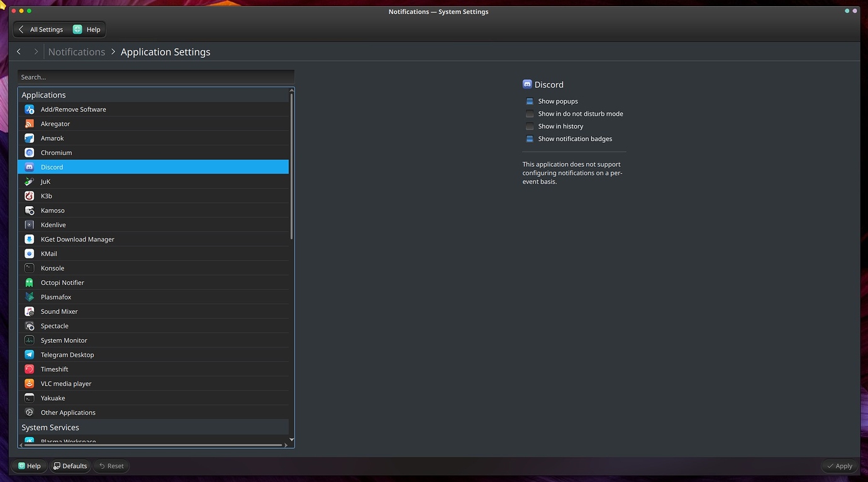The height and width of the screenshot is (482, 868).
Task: Click the green Help icon in top toolbar
Action: tap(77, 30)
